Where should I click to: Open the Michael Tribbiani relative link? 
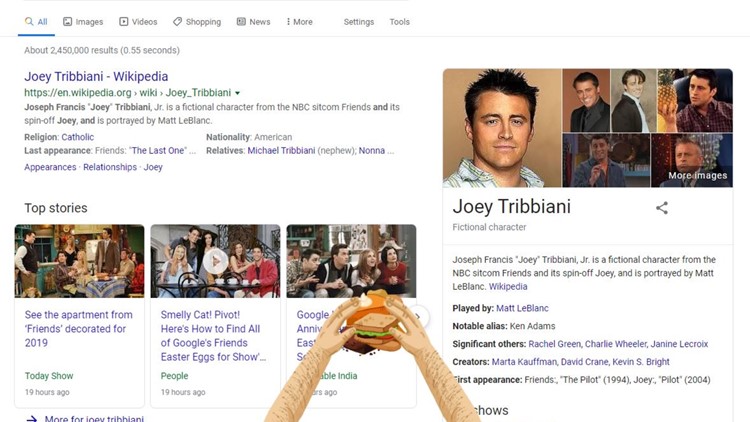tap(281, 150)
